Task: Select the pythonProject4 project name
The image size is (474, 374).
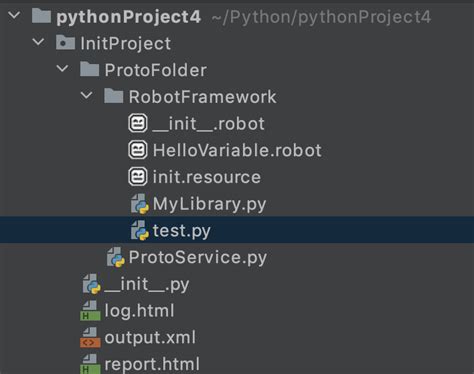Action: 129,17
